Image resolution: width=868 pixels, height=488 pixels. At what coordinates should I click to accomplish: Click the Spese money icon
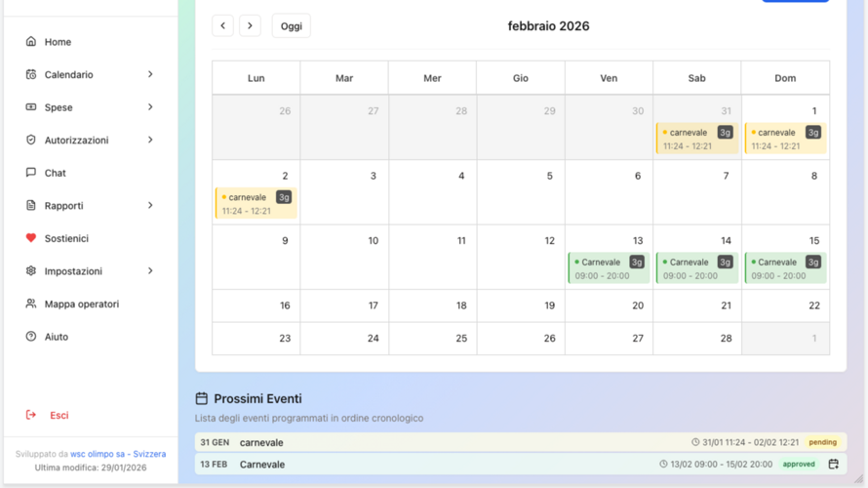pos(31,107)
